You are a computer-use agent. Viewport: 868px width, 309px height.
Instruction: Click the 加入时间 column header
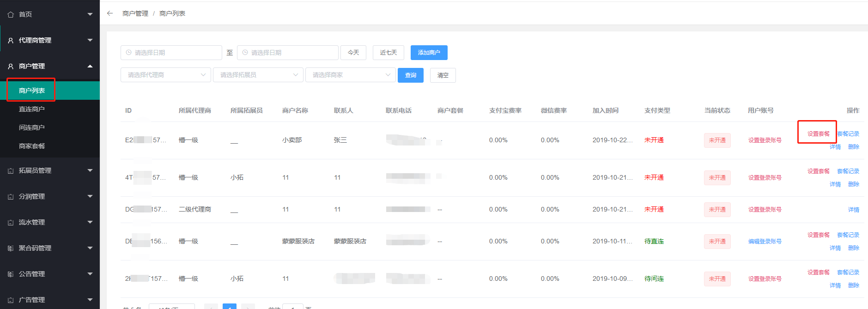(x=606, y=110)
